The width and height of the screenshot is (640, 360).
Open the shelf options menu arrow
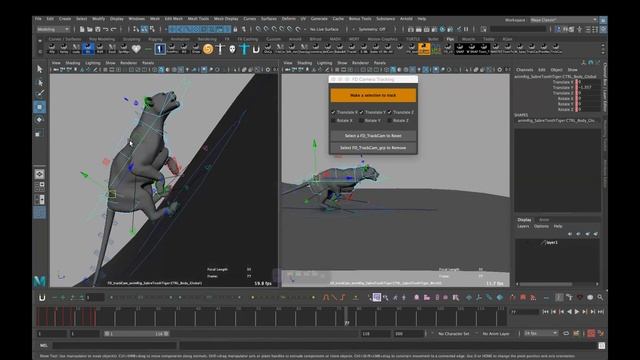pos(40,41)
